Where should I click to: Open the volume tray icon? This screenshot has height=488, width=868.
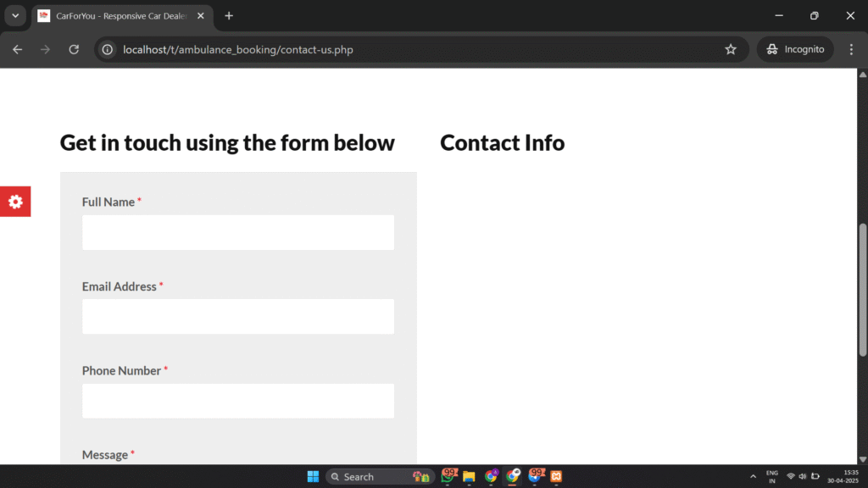click(803, 476)
